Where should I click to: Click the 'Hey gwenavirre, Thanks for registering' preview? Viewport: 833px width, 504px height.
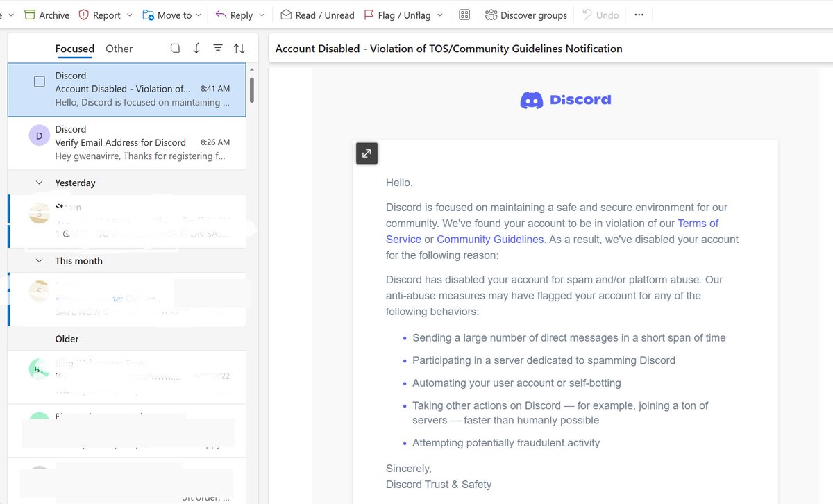click(140, 156)
